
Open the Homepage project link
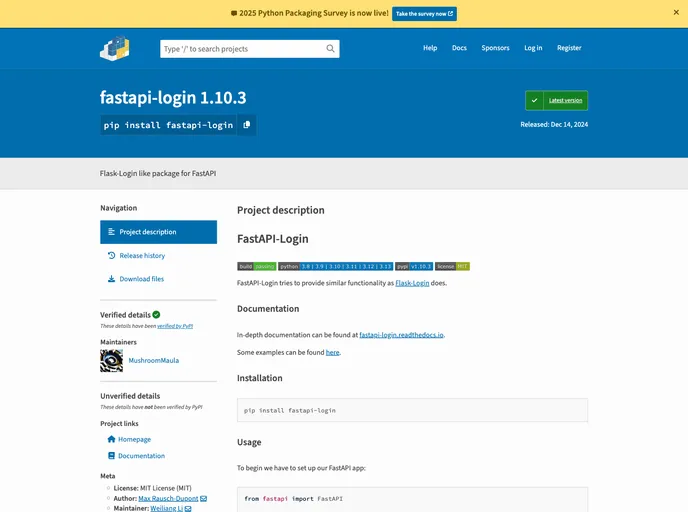tap(134, 439)
